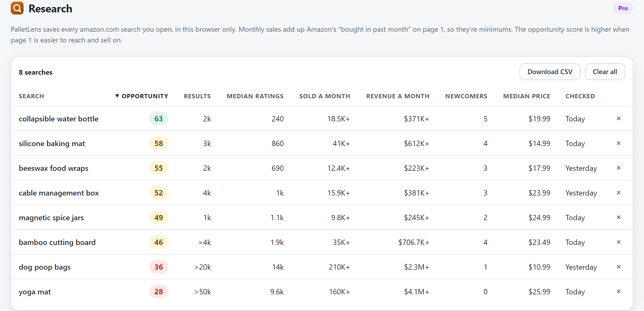Image resolution: width=644 pixels, height=311 pixels.
Task: Click the green 63 opportunity score
Action: pos(159,118)
